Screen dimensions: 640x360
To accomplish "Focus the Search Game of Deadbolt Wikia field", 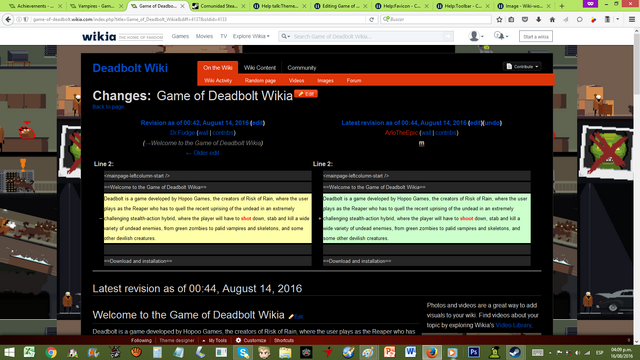I will coord(367,36).
